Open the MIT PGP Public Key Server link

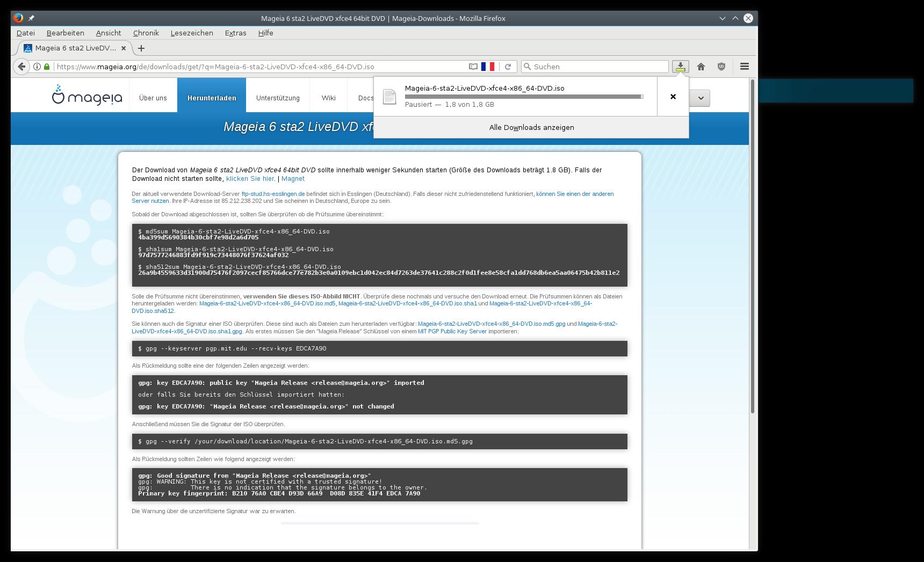click(452, 331)
